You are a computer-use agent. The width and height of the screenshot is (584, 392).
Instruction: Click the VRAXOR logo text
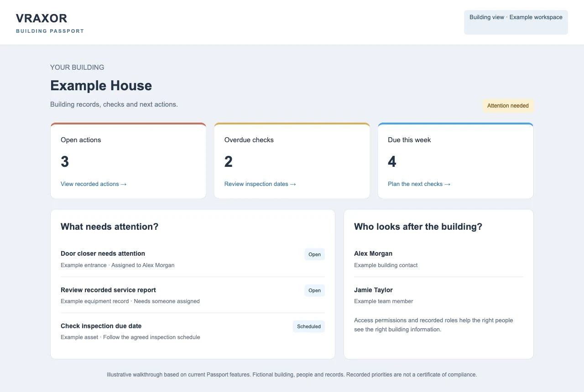pos(42,18)
